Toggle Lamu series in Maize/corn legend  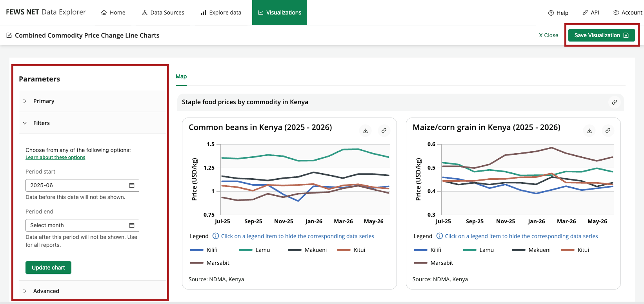point(478,250)
